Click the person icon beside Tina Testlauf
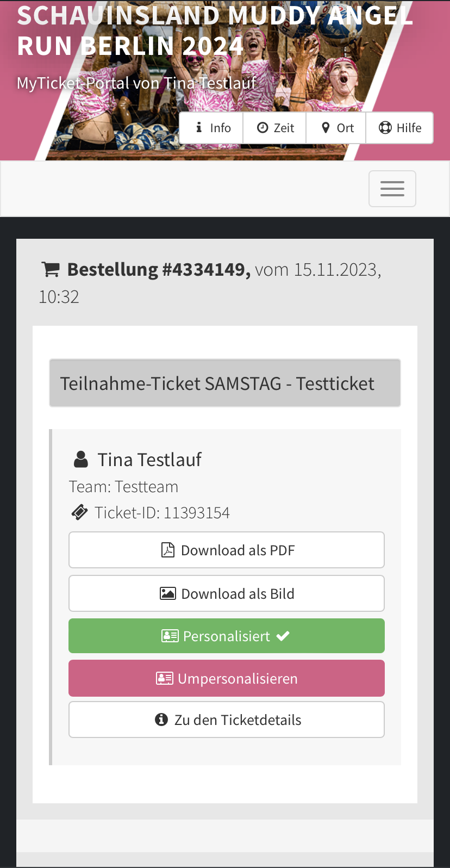The width and height of the screenshot is (450, 868). (x=81, y=460)
